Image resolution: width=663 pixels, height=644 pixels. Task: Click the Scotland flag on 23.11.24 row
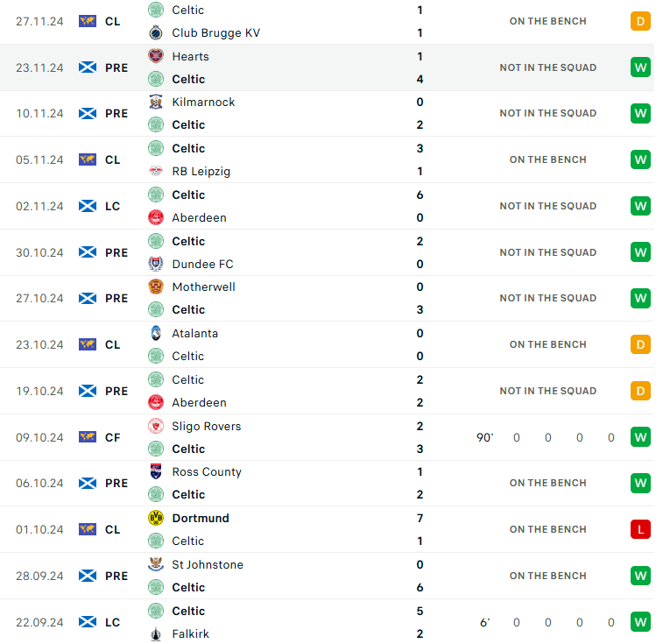[88, 67]
